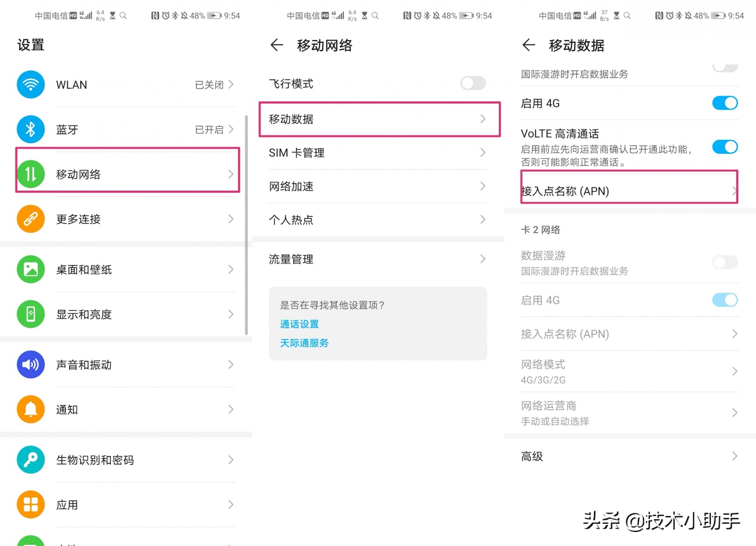
Task: Click the magnifier search icon in the status bar
Action: (x=123, y=15)
